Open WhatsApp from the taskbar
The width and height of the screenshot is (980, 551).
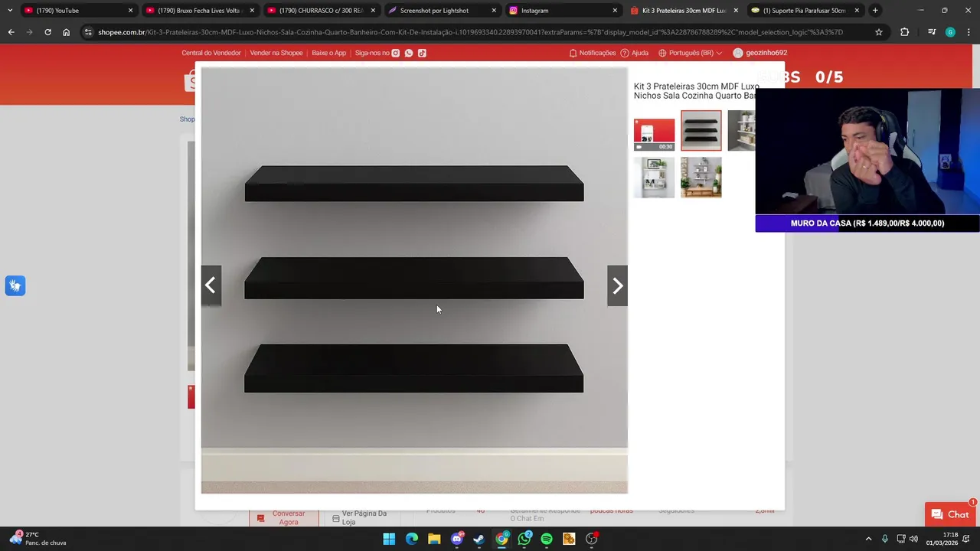tap(524, 539)
